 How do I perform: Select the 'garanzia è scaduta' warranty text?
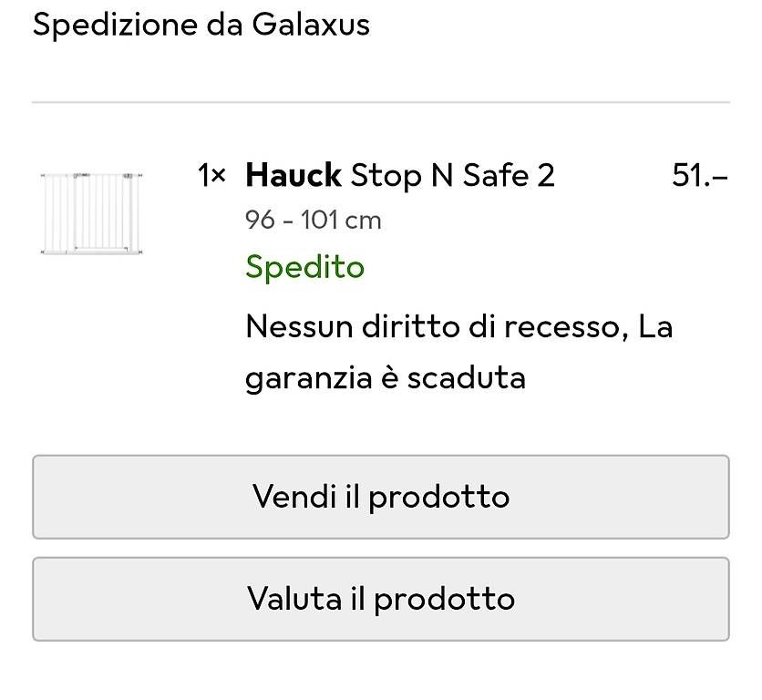pyautogui.click(x=386, y=378)
